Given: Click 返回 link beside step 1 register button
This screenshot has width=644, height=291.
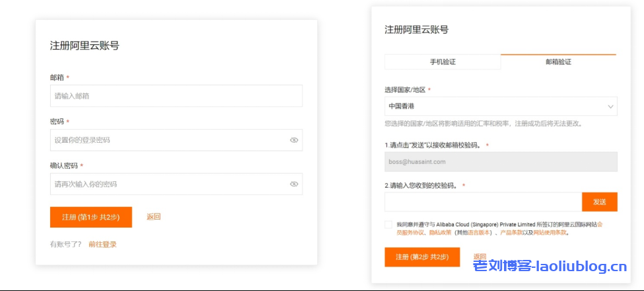Looking at the screenshot, I should tap(154, 217).
